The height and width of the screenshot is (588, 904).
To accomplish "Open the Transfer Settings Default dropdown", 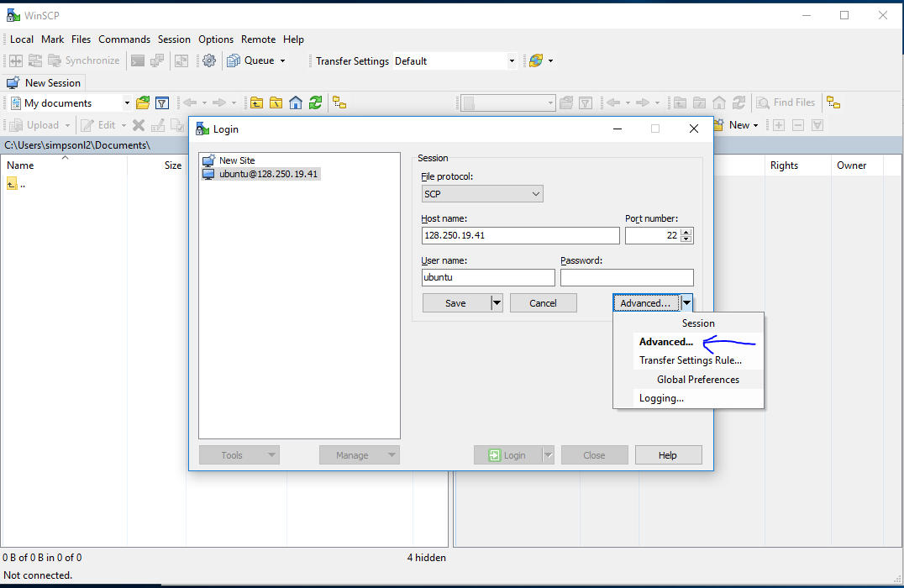I will (512, 61).
